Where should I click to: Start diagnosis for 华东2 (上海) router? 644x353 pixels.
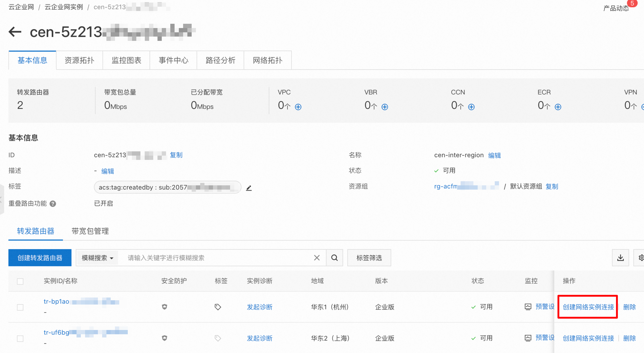[x=259, y=338]
